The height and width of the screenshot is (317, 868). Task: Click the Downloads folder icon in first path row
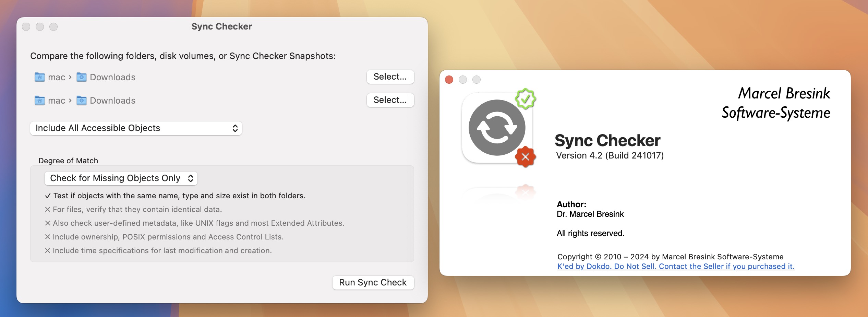point(81,77)
